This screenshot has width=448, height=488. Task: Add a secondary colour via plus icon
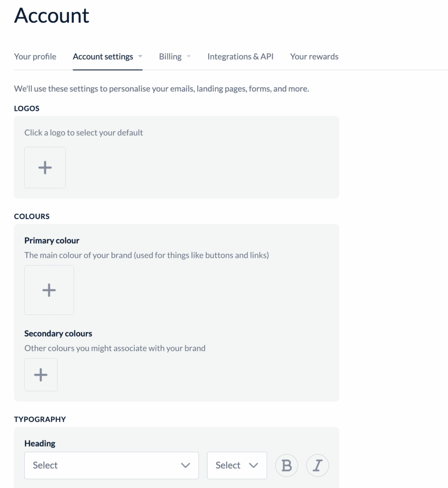pos(41,375)
